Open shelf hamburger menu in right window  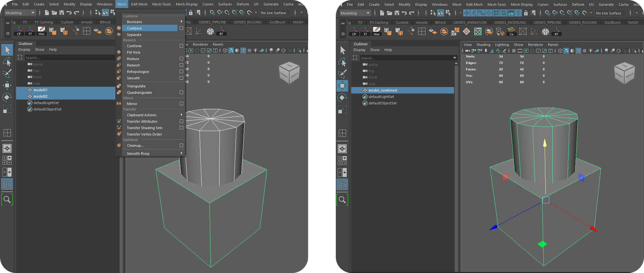coord(343,23)
